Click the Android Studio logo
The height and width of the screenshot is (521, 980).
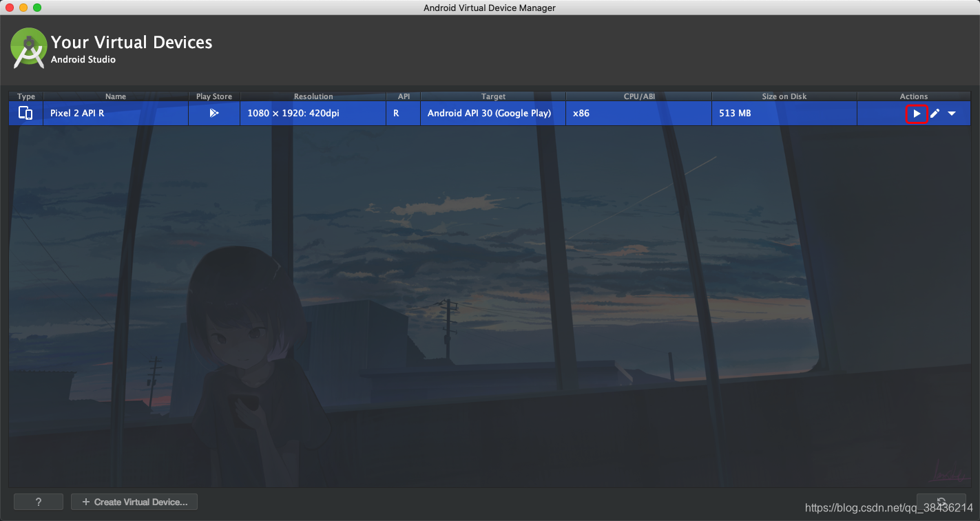point(28,47)
